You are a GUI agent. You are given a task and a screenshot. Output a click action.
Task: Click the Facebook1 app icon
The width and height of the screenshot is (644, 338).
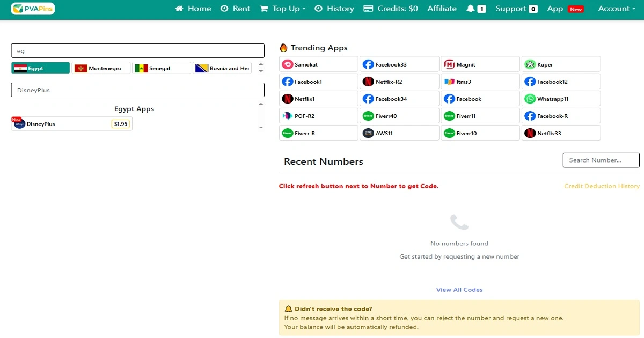click(x=287, y=82)
